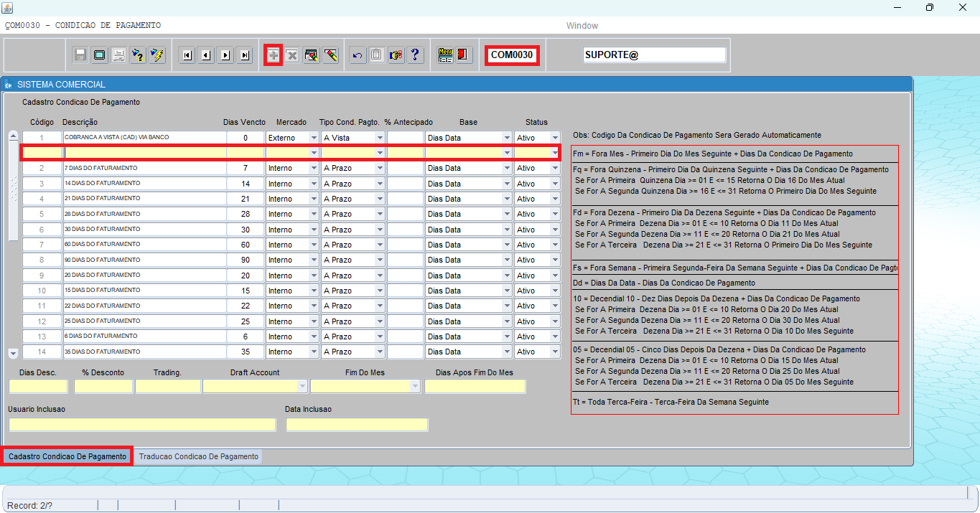Click Dias Vencto value 90
The width and height of the screenshot is (980, 513).
coord(246,260)
